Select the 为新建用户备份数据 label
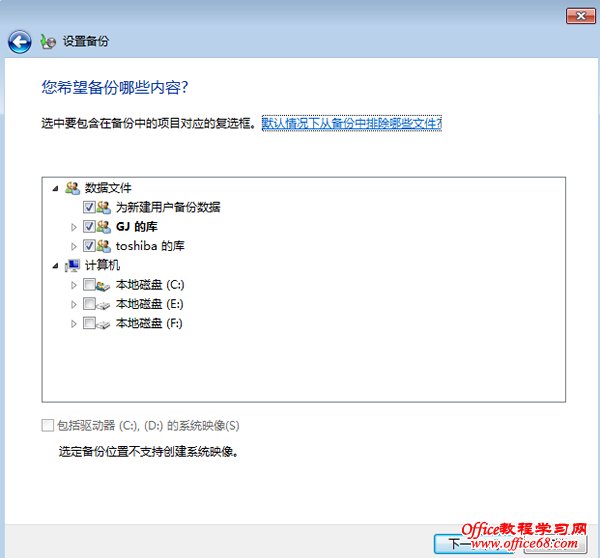The width and height of the screenshot is (600, 558). tap(168, 207)
